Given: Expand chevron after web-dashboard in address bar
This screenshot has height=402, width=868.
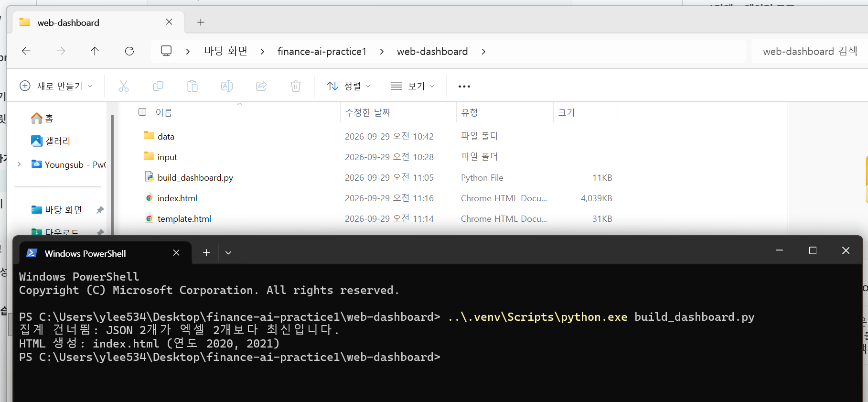Looking at the screenshot, I should click(483, 51).
